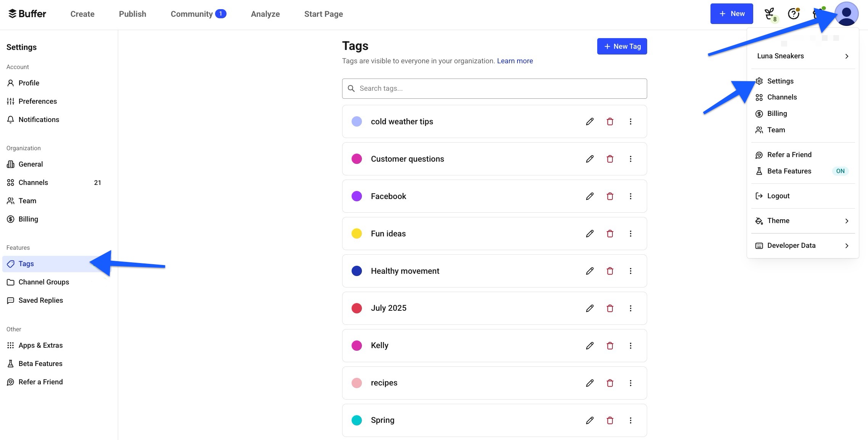This screenshot has width=868, height=440.
Task: Expand the Theme submenu
Action: coord(803,221)
